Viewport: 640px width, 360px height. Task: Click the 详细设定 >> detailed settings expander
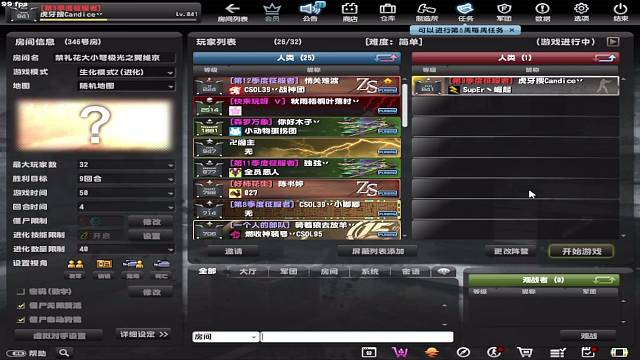(144, 334)
